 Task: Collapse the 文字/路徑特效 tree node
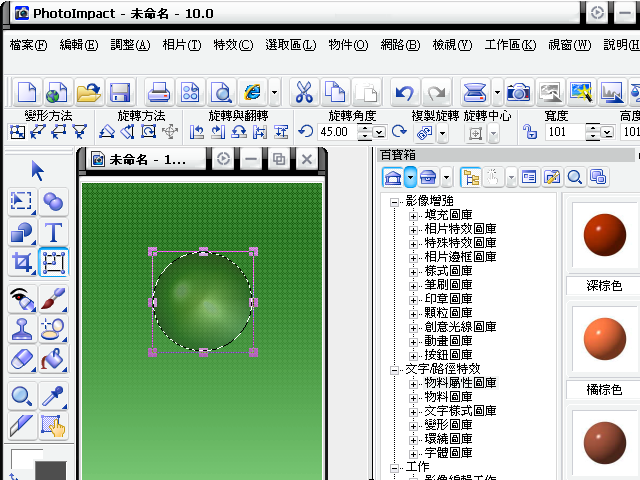(394, 370)
